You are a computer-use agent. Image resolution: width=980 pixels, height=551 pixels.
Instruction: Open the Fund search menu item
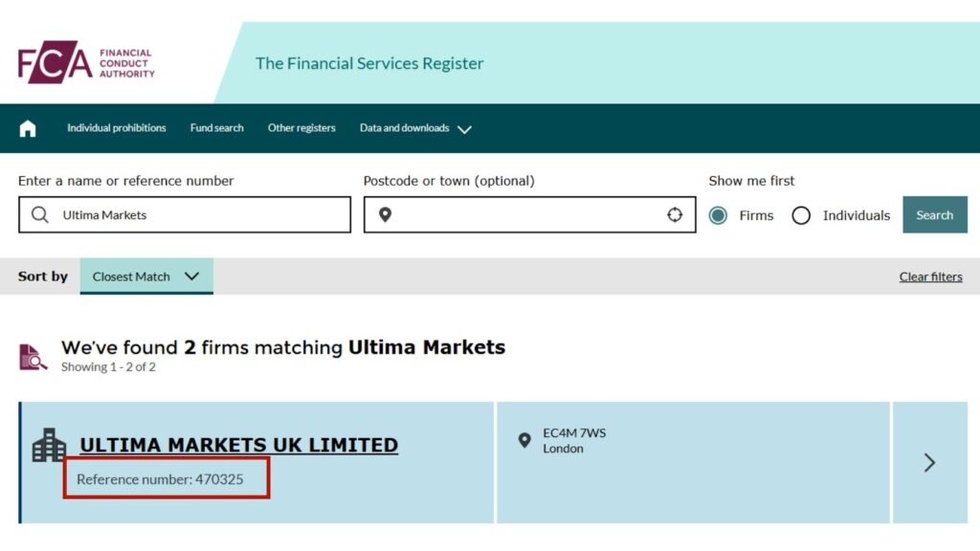tap(216, 127)
